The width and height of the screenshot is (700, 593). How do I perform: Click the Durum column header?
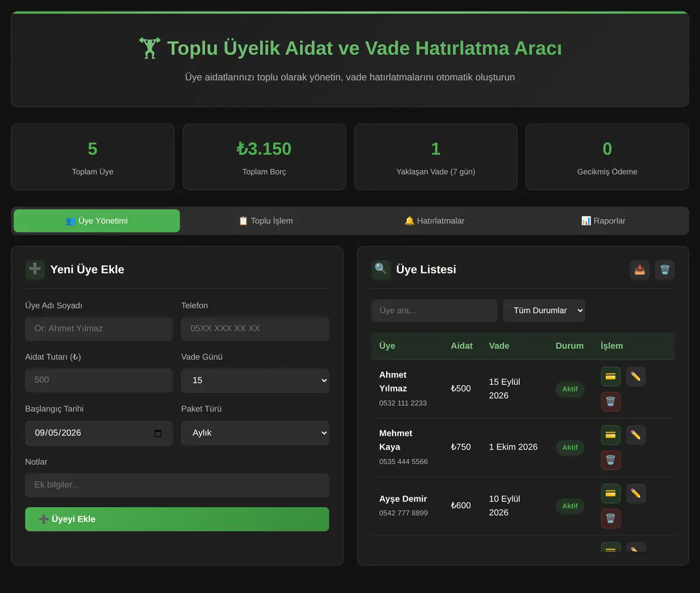point(569,346)
